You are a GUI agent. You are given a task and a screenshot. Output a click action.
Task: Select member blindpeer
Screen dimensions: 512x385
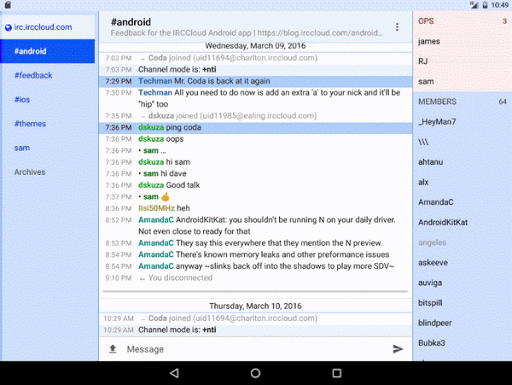click(x=462, y=323)
